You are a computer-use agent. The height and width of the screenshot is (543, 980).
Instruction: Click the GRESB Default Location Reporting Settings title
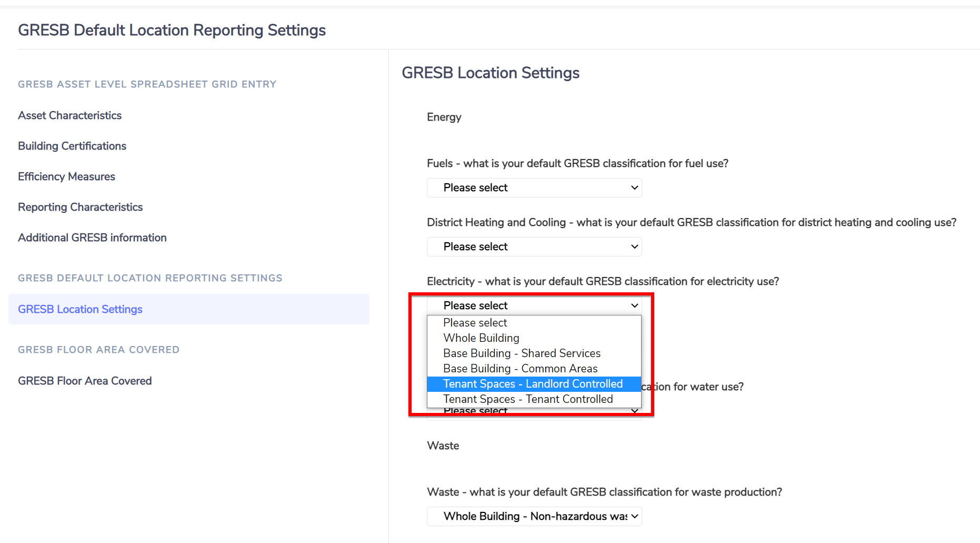pos(172,30)
